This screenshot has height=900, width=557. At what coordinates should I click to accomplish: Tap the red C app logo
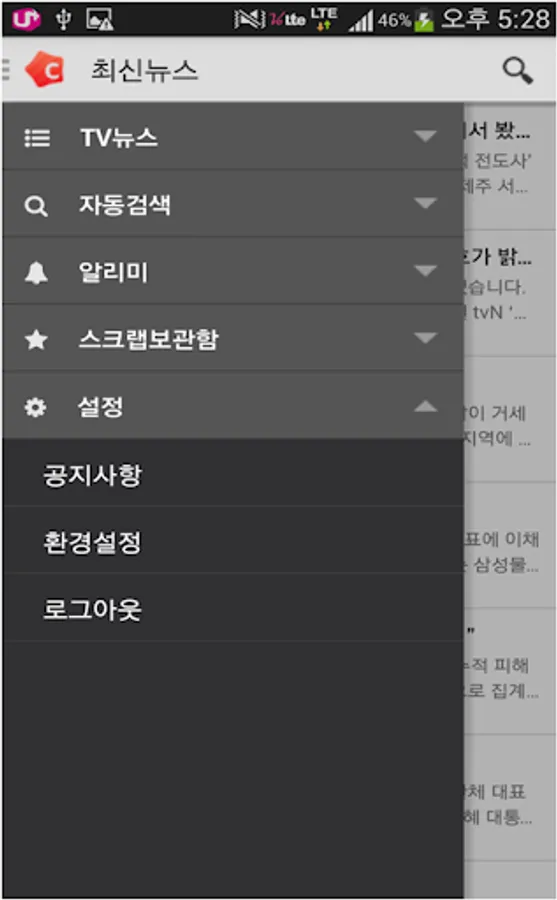[45, 69]
